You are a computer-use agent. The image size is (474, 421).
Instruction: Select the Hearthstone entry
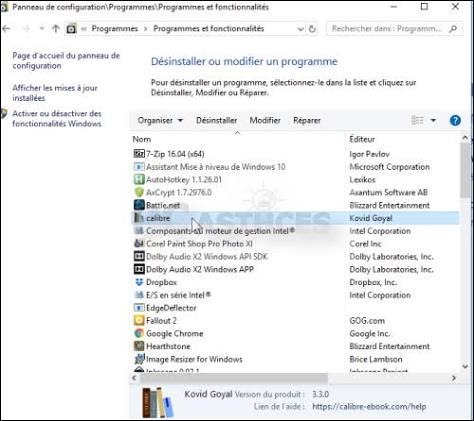[168, 346]
